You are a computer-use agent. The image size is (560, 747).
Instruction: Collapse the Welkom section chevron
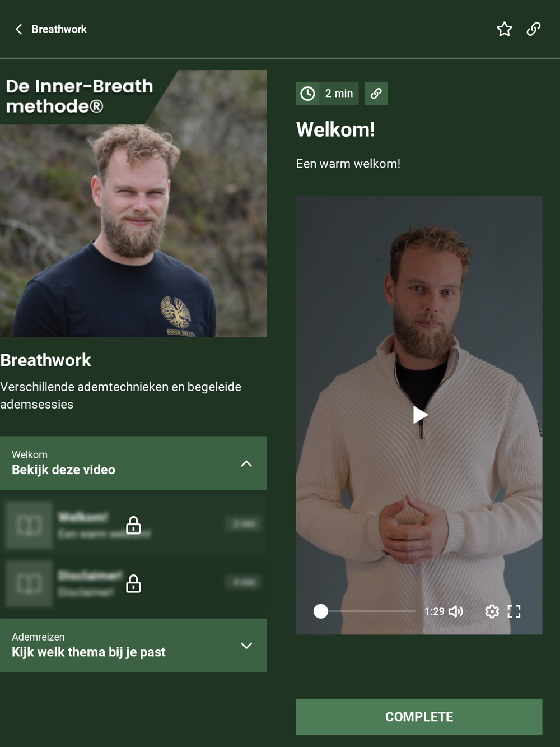[246, 464]
